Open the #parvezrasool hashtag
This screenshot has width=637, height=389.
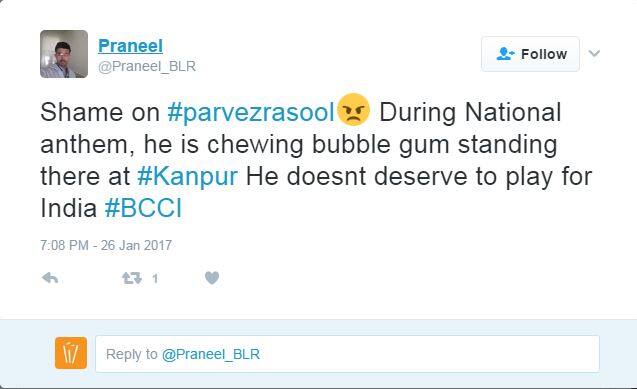tap(251, 112)
